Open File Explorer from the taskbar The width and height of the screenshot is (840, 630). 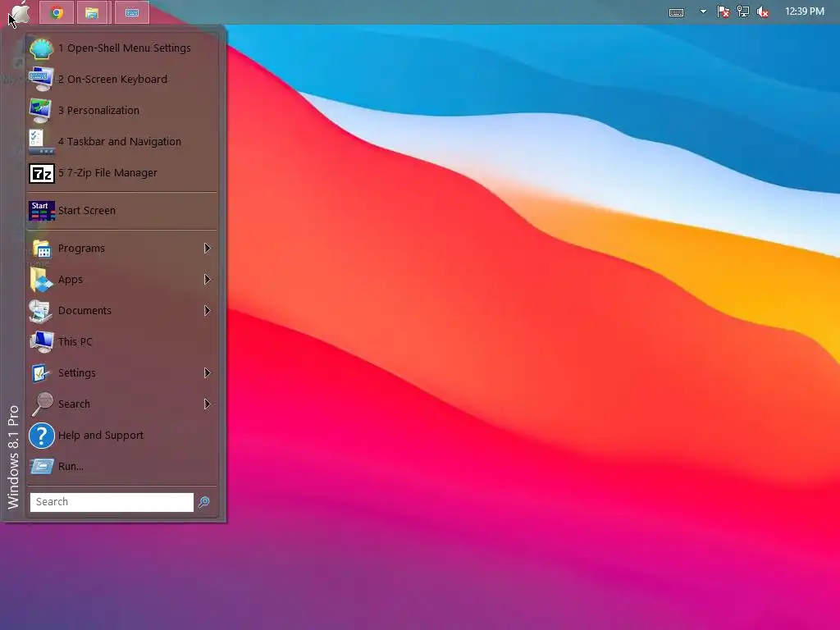coord(92,12)
